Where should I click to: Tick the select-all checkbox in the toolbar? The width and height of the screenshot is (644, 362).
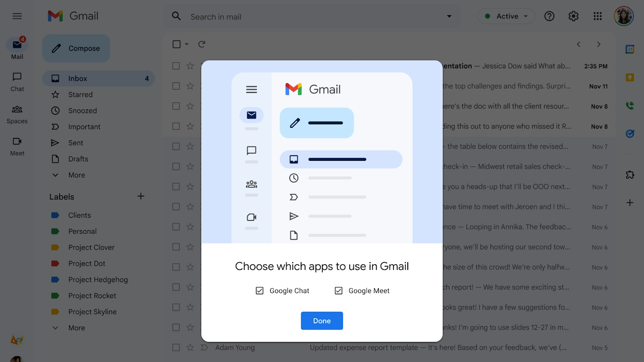click(176, 44)
